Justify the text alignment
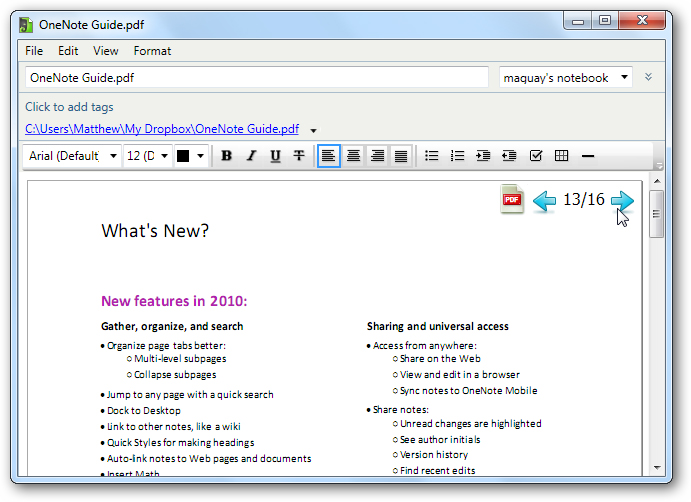 pyautogui.click(x=401, y=156)
